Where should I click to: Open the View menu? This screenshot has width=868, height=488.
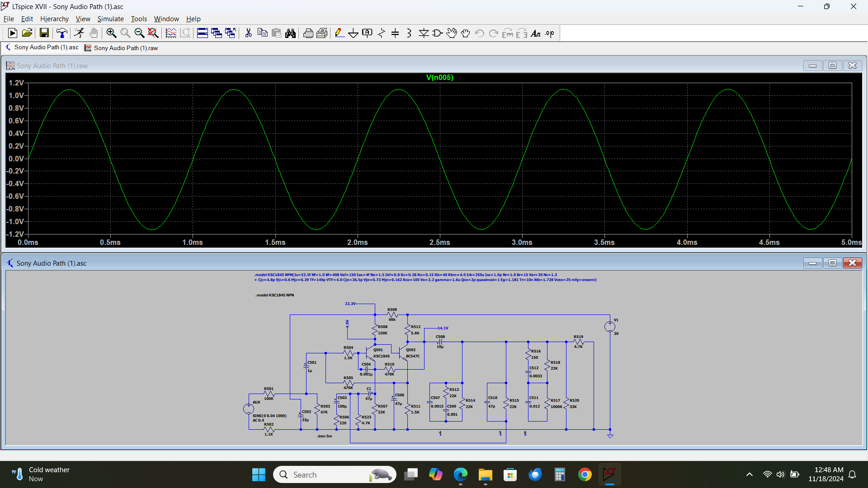point(83,19)
